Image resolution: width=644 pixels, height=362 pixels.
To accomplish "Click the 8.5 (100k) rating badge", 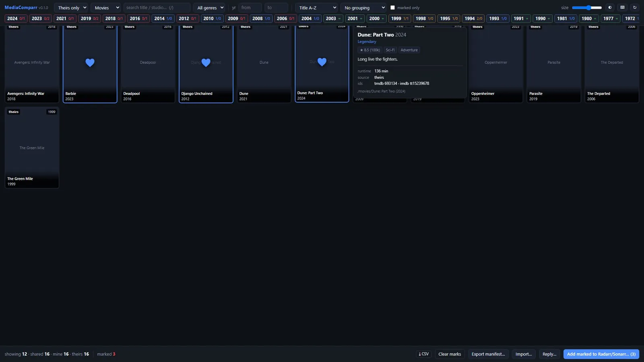I will pyautogui.click(x=370, y=50).
